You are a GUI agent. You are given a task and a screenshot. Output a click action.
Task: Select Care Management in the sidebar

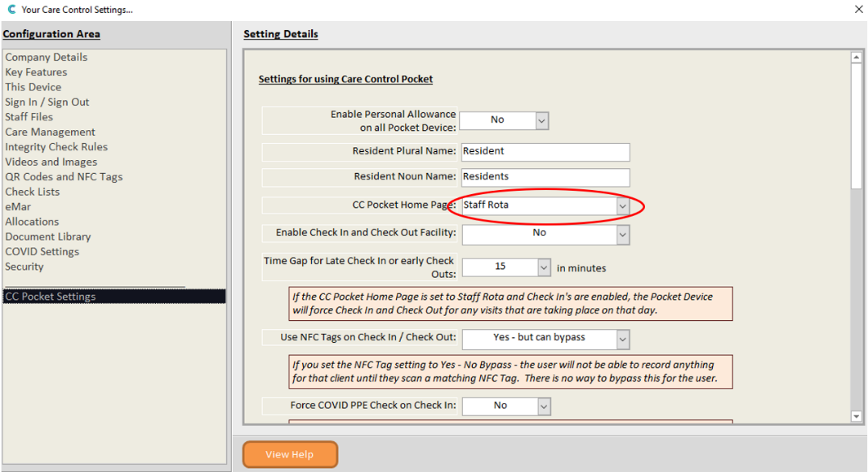(50, 132)
